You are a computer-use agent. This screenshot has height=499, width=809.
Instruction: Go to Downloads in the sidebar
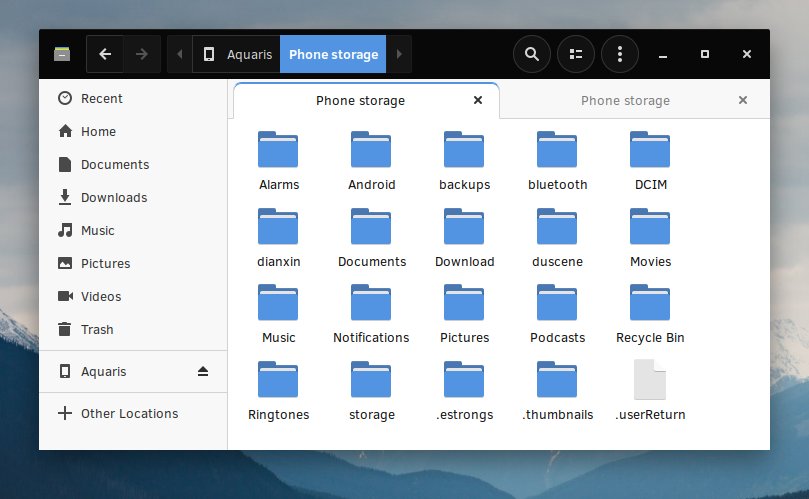click(113, 197)
